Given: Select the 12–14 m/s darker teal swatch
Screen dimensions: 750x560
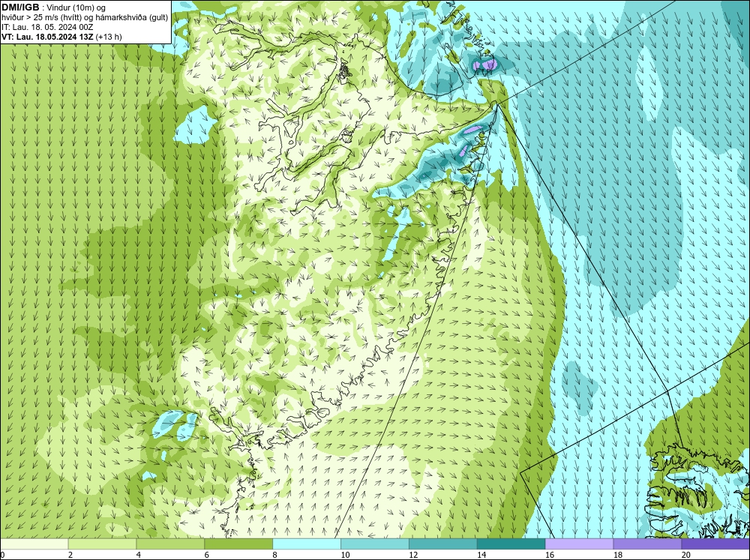Looking at the screenshot, I should tap(443, 544).
